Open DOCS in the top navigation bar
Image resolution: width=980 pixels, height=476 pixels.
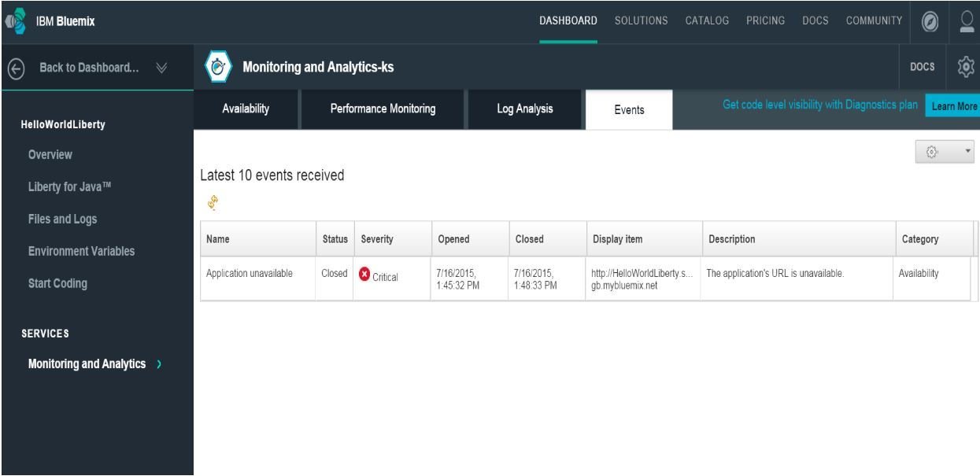pos(814,20)
